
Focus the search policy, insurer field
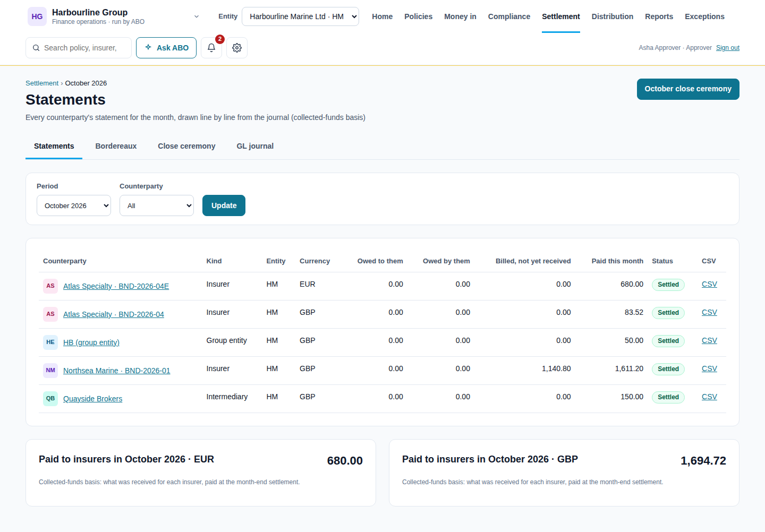pyautogui.click(x=79, y=48)
